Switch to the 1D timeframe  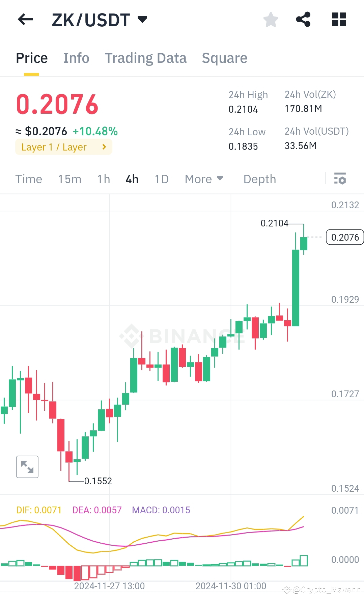click(161, 179)
